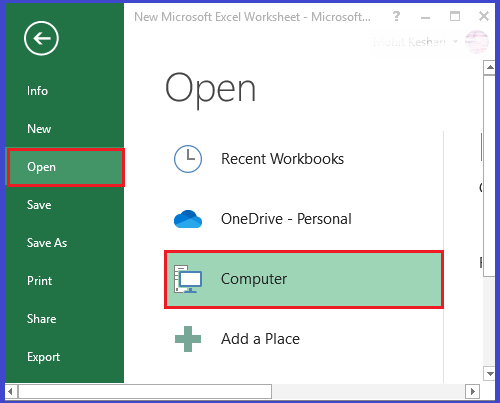Image resolution: width=500 pixels, height=403 pixels.
Task: Click the horizontal scrollbar right arrow
Action: [472, 391]
